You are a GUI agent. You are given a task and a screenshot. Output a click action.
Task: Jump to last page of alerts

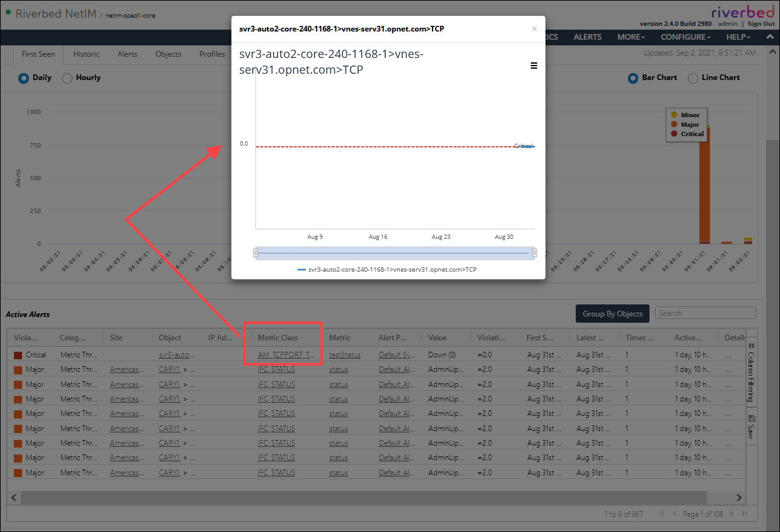pos(744,514)
